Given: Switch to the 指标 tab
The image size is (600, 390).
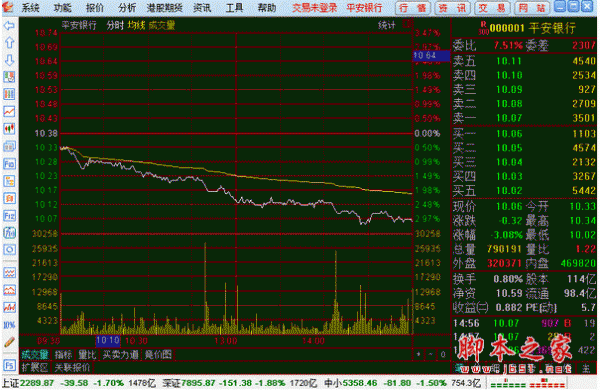Looking at the screenshot, I should (x=63, y=354).
